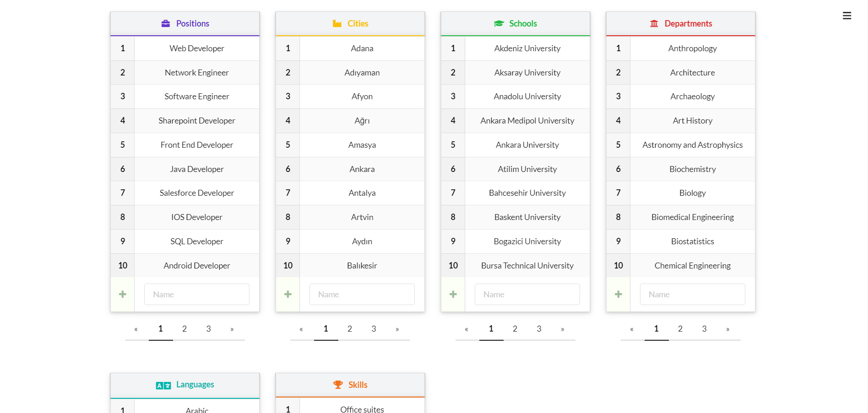Go to page 2 of Cities

tap(350, 329)
